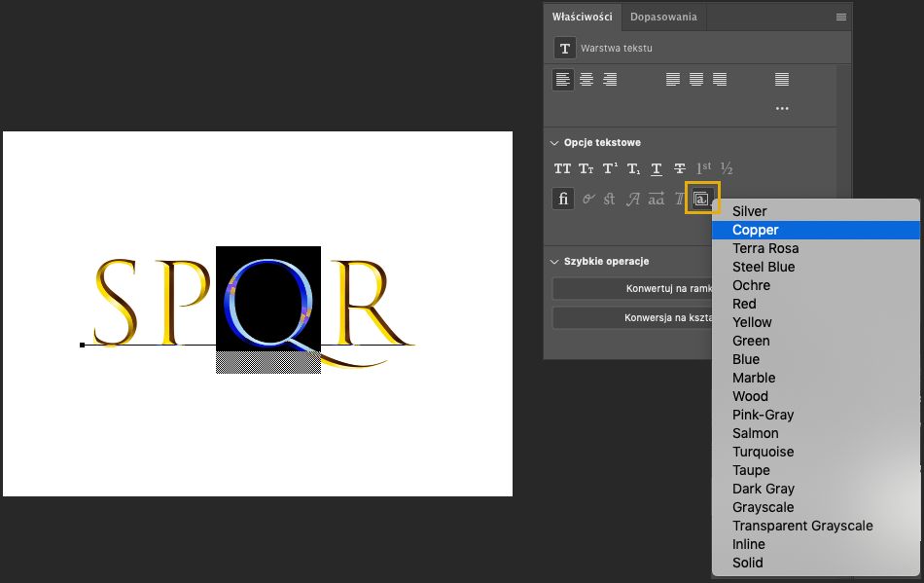Toggle underline text formatting
924x583 pixels.
pyautogui.click(x=657, y=168)
